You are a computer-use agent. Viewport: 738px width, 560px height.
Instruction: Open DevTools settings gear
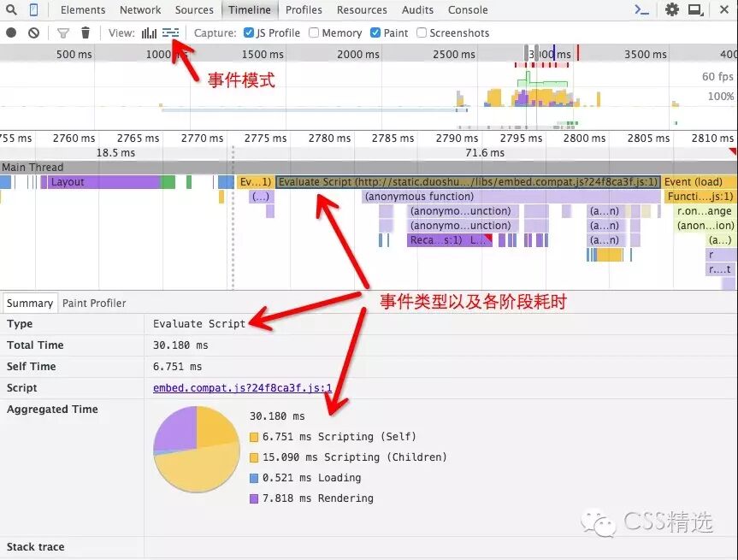click(x=671, y=9)
